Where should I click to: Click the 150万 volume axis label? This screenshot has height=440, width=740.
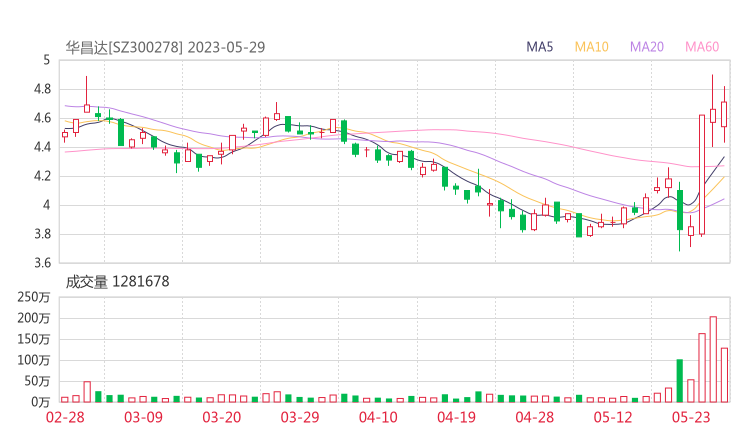coord(34,339)
